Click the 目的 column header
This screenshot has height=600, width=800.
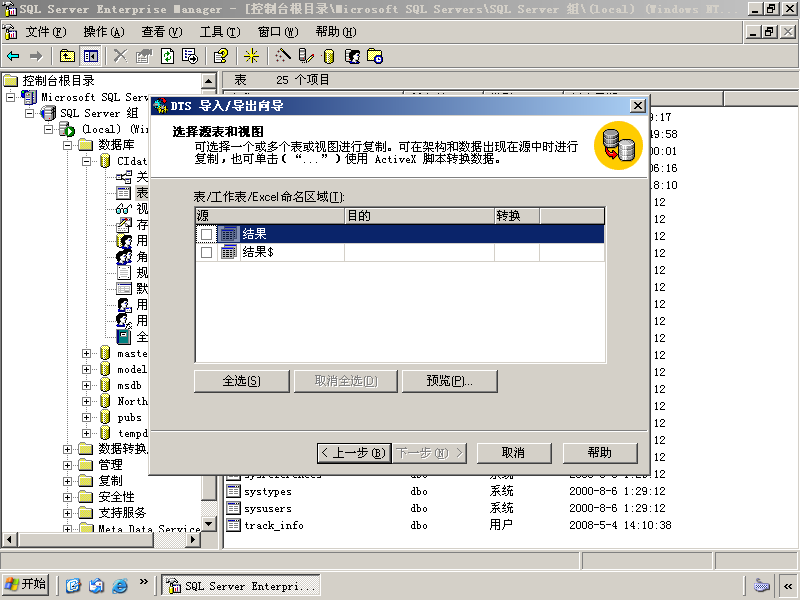[419, 216]
